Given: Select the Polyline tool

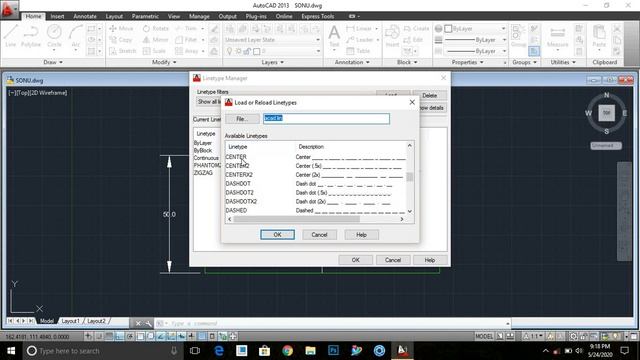Looking at the screenshot, I should (x=31, y=36).
